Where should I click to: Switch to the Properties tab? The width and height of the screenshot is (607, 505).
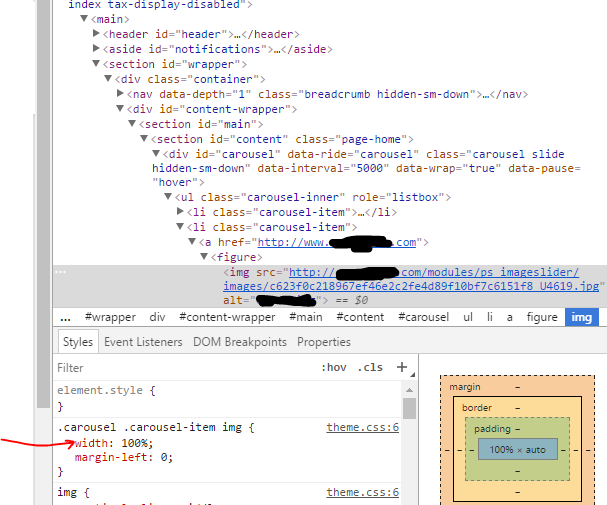(x=324, y=342)
